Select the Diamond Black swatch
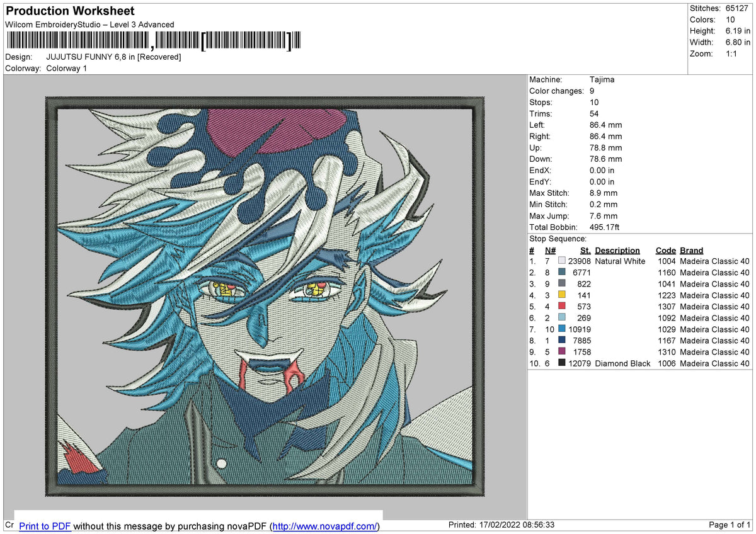Screen dimensions: 756x534 [562, 363]
